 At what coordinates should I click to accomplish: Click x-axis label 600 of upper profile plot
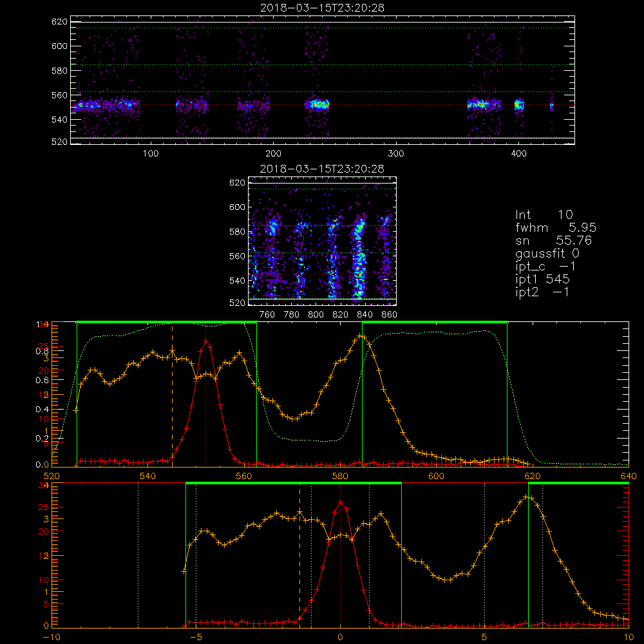click(436, 476)
